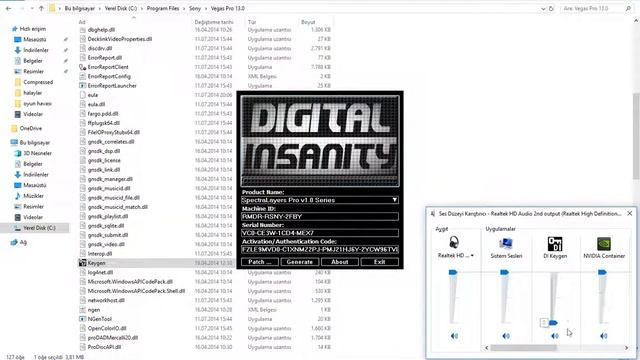
Task: Open OneDrive in the navigation pane
Action: tap(31, 128)
